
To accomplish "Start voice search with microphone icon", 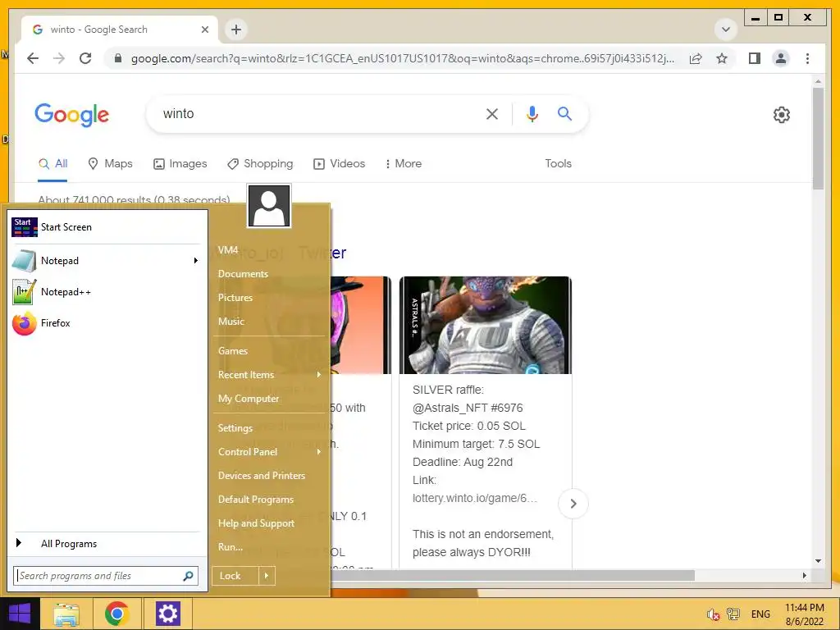I will (x=532, y=113).
